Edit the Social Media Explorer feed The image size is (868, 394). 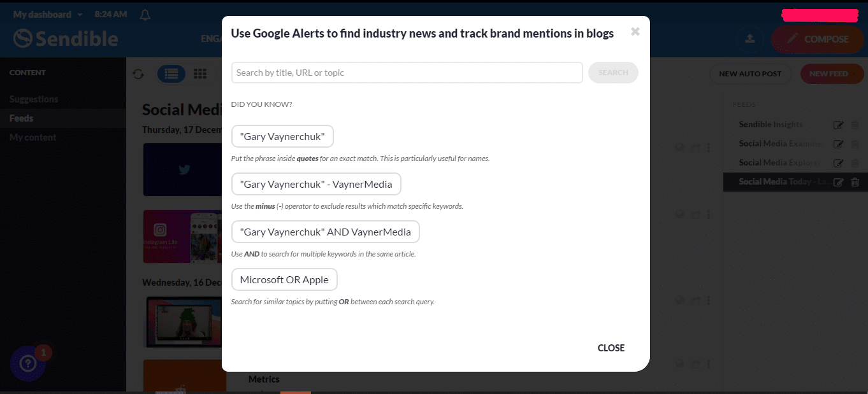point(839,164)
